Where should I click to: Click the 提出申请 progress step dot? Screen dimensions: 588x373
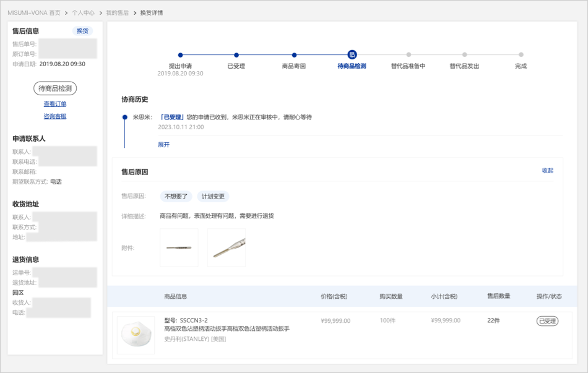click(x=180, y=55)
